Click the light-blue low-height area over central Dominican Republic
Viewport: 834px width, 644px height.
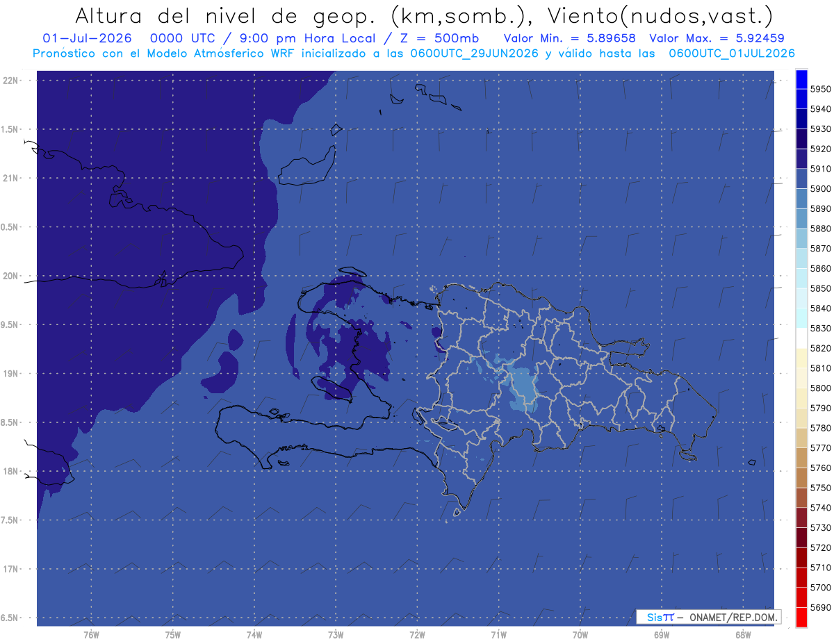523,389
